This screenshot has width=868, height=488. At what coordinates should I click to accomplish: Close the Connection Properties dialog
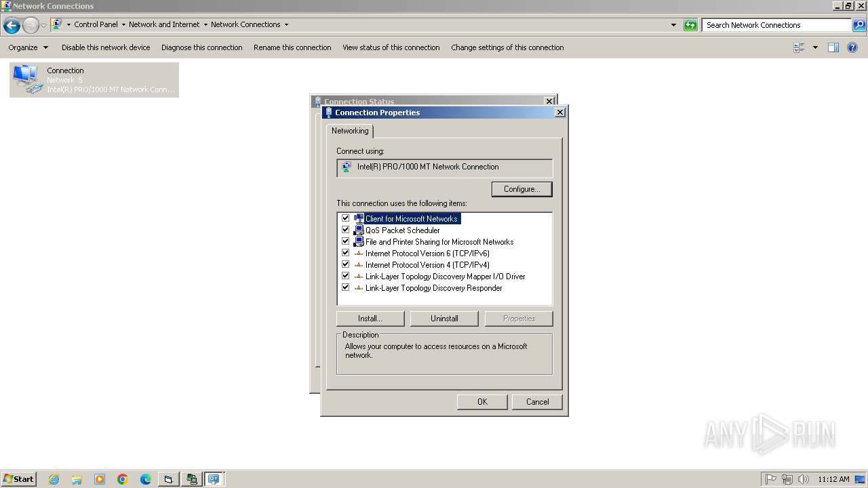560,113
